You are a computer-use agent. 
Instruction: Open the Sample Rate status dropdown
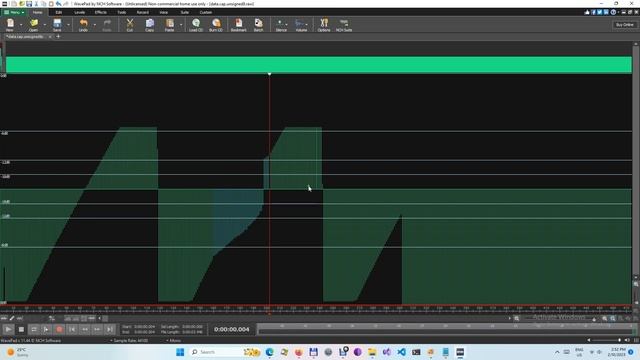[x=129, y=340]
